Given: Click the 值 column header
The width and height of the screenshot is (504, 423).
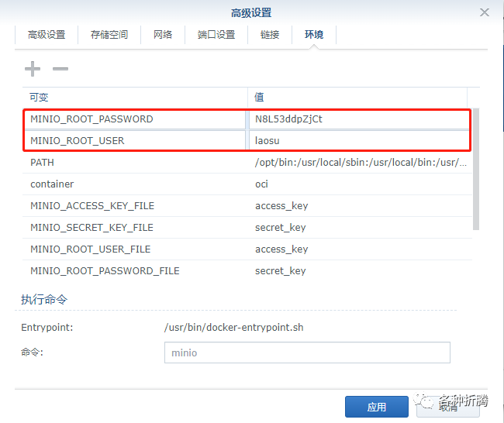Looking at the screenshot, I should point(357,97).
